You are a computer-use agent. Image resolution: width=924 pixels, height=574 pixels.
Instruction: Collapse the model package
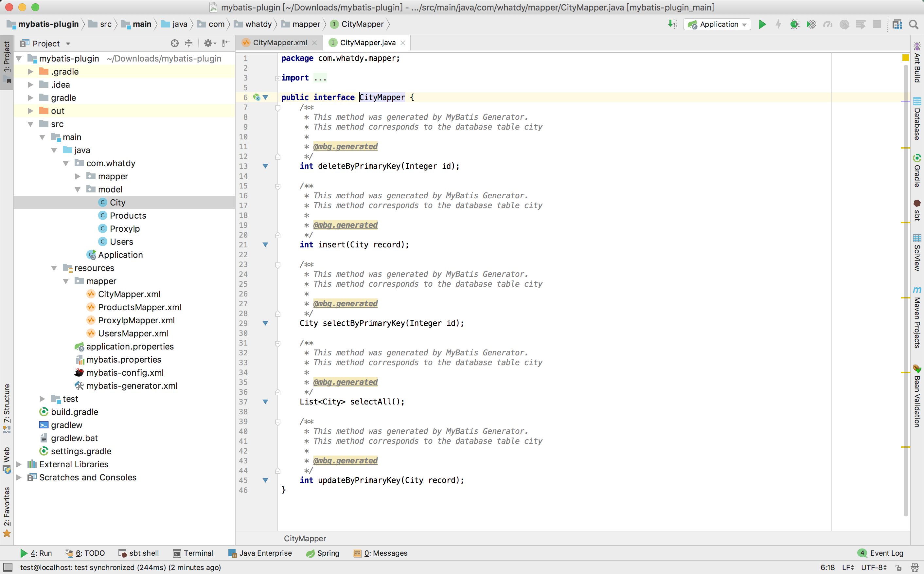tap(78, 190)
